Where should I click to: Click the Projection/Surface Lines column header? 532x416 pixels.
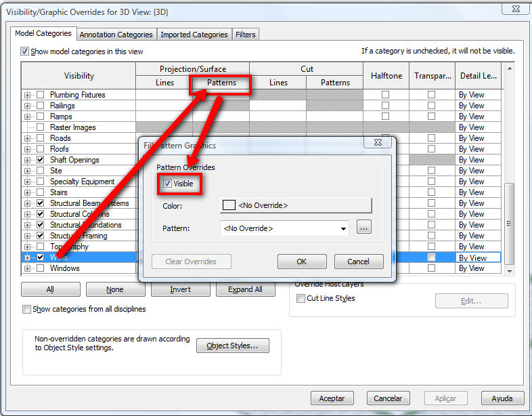[164, 83]
